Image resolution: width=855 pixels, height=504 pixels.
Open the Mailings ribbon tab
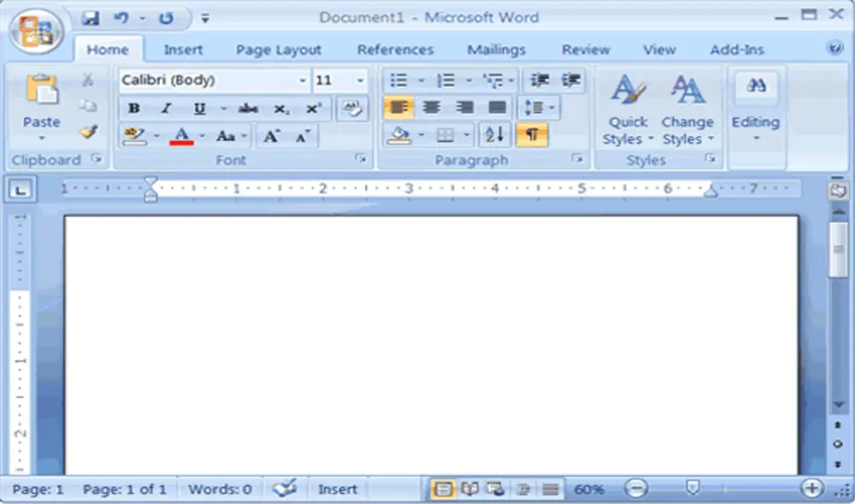tap(496, 50)
